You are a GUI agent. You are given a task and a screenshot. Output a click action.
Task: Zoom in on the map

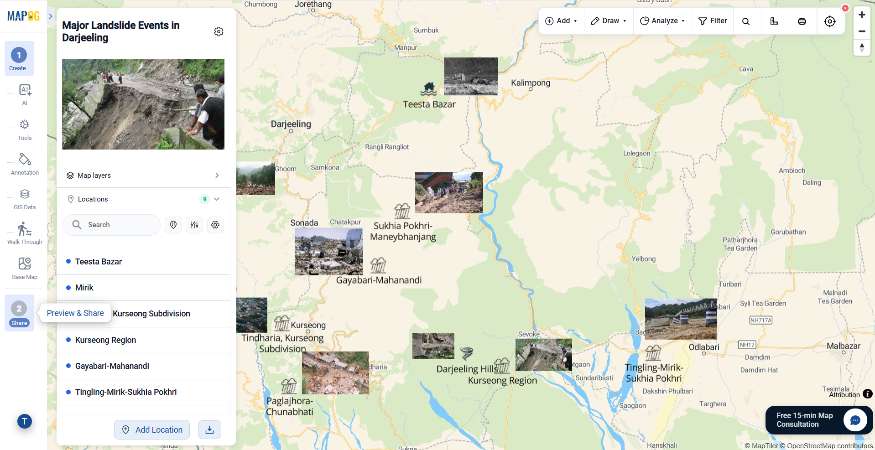click(862, 15)
